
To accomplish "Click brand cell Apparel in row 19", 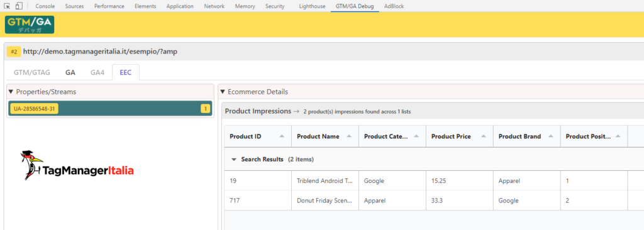I will 527,181.
